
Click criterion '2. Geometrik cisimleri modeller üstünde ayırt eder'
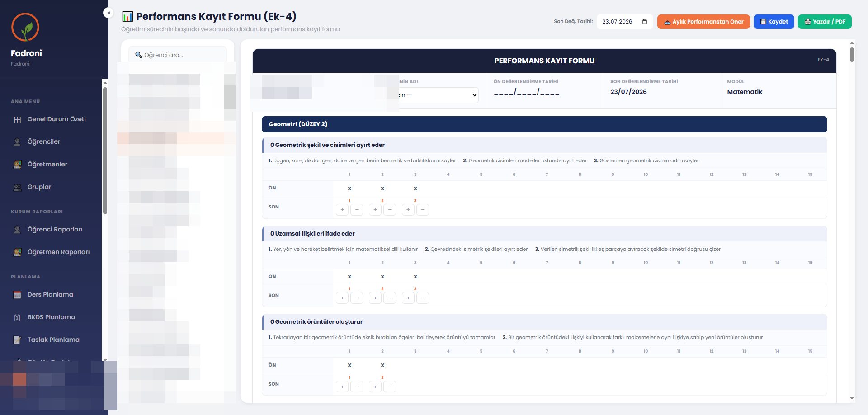tap(525, 160)
